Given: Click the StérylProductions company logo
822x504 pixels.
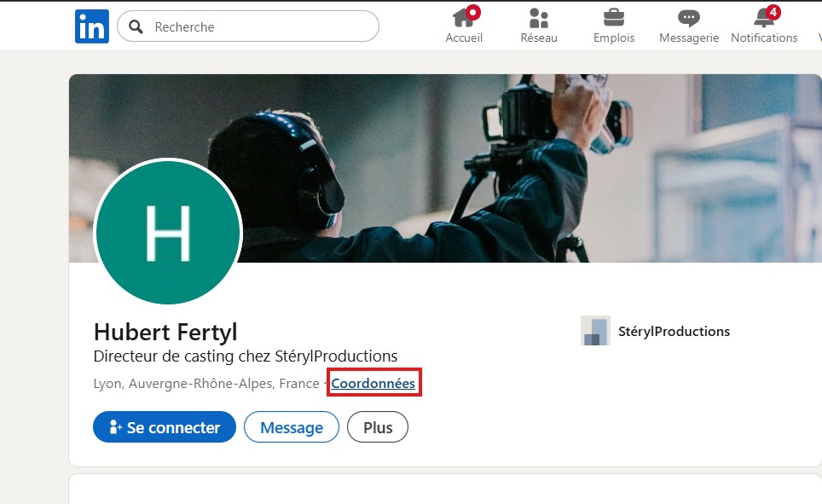Looking at the screenshot, I should 595,331.
